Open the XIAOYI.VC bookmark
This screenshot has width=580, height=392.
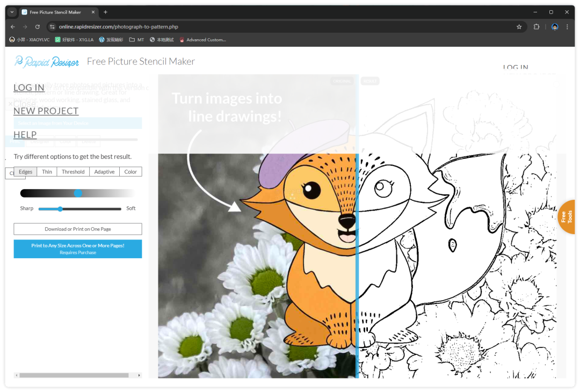pyautogui.click(x=29, y=40)
